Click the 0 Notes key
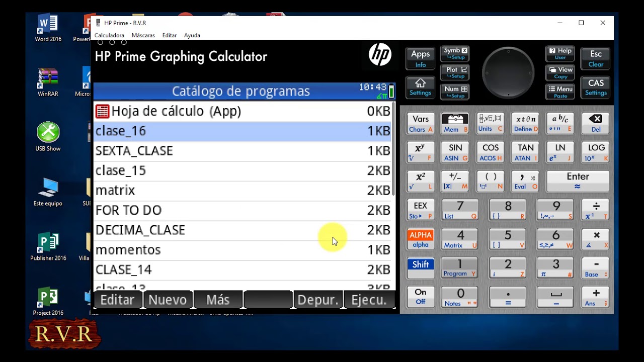644x362 pixels. 460,297
